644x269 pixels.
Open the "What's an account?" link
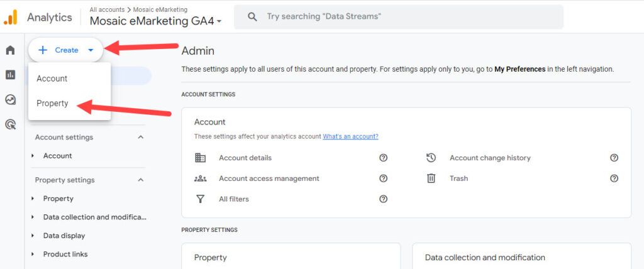[350, 136]
